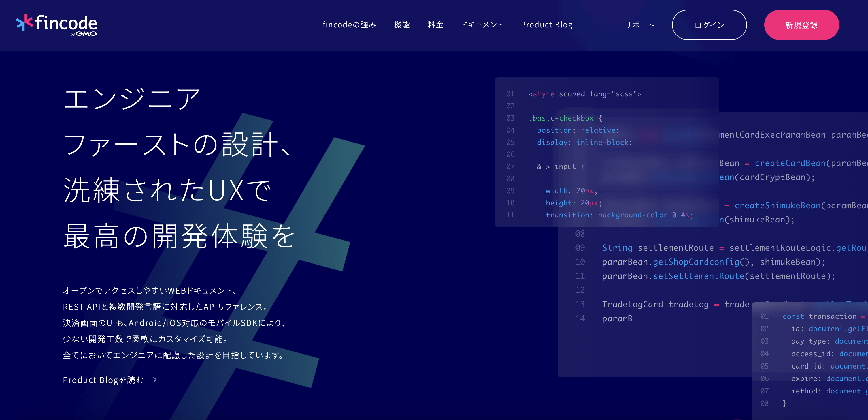The height and width of the screenshot is (420, 868).
Task: Click the ファーストの設計、 headline line
Action: click(177, 145)
